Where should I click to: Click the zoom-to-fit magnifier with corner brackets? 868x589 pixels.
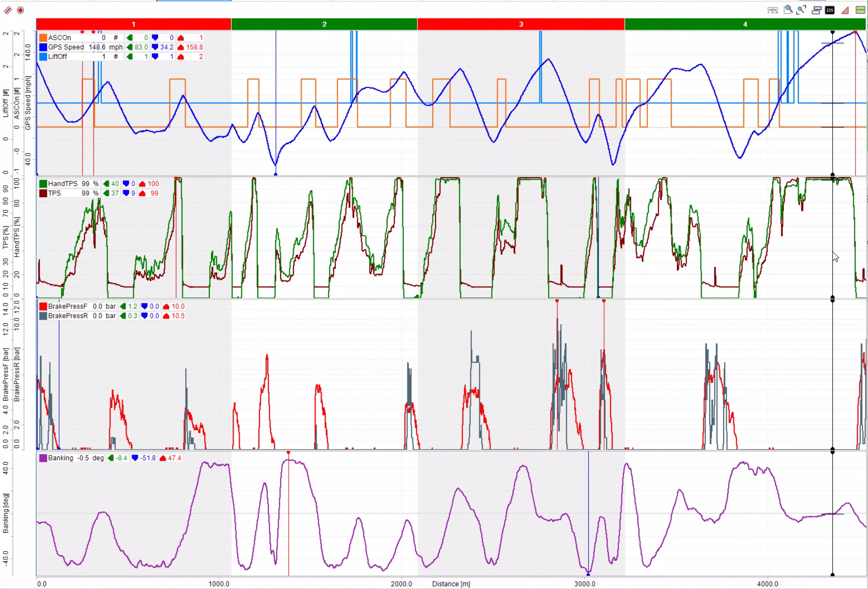[x=801, y=10]
